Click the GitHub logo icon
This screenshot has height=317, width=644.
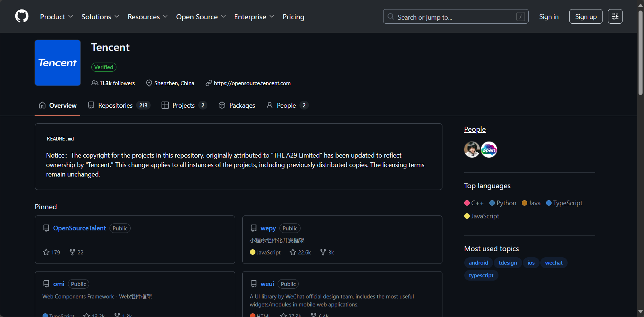pos(22,16)
